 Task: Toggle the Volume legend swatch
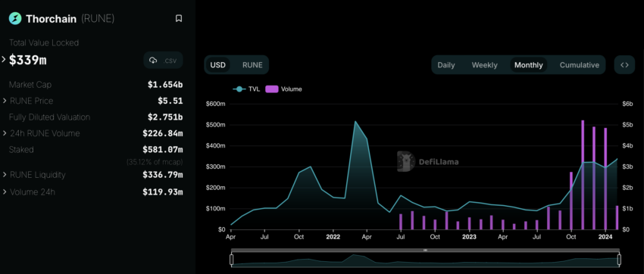(x=272, y=89)
